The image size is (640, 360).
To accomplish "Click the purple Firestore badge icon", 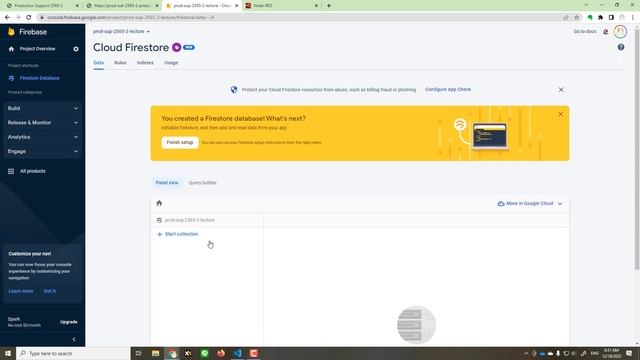I will coord(176,47).
